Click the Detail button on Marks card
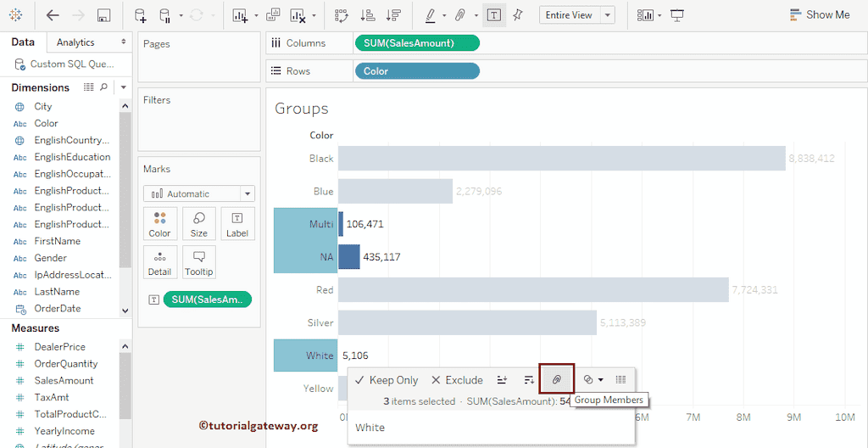The image size is (868, 448). [160, 262]
